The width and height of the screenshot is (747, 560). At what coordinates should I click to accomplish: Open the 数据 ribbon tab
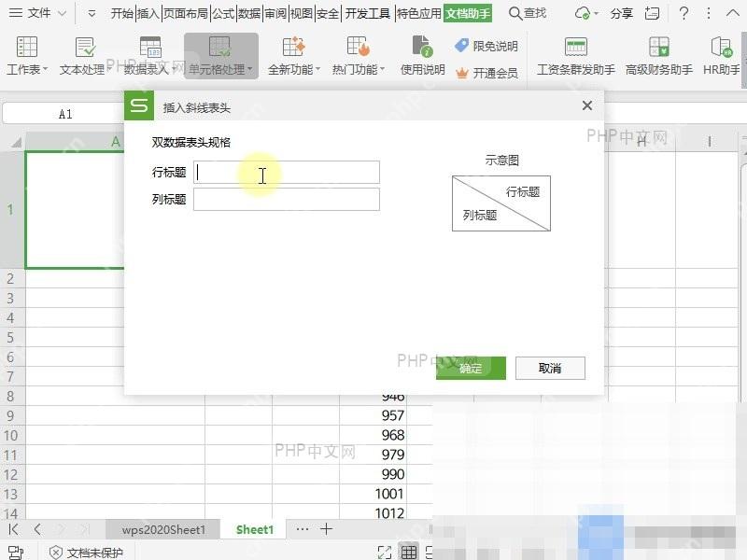point(249,13)
